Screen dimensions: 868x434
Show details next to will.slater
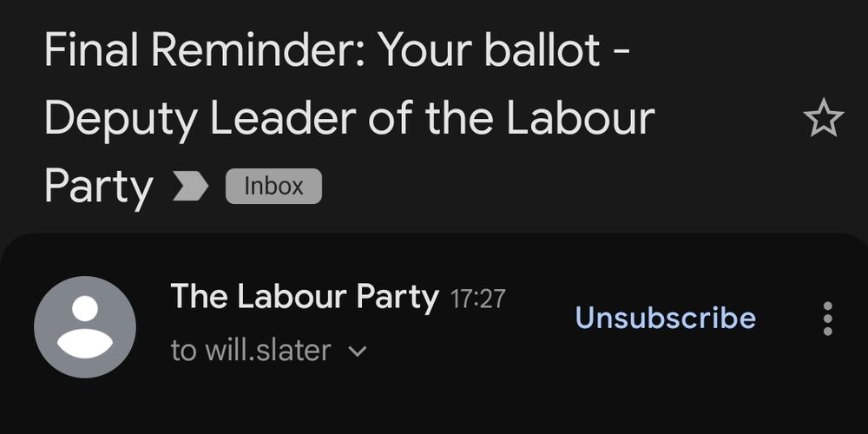tap(357, 352)
